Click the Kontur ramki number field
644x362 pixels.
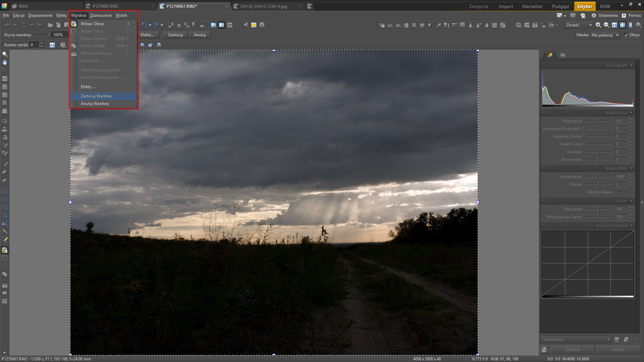[x=34, y=45]
